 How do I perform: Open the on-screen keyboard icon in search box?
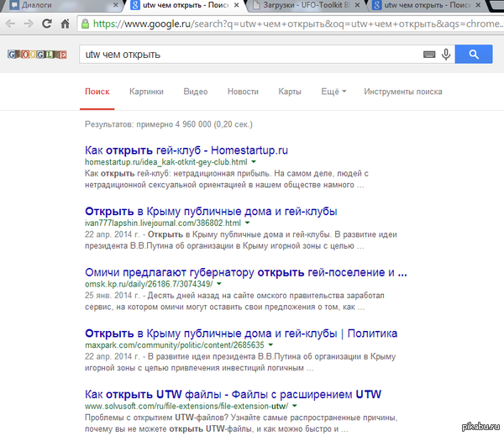point(429,55)
